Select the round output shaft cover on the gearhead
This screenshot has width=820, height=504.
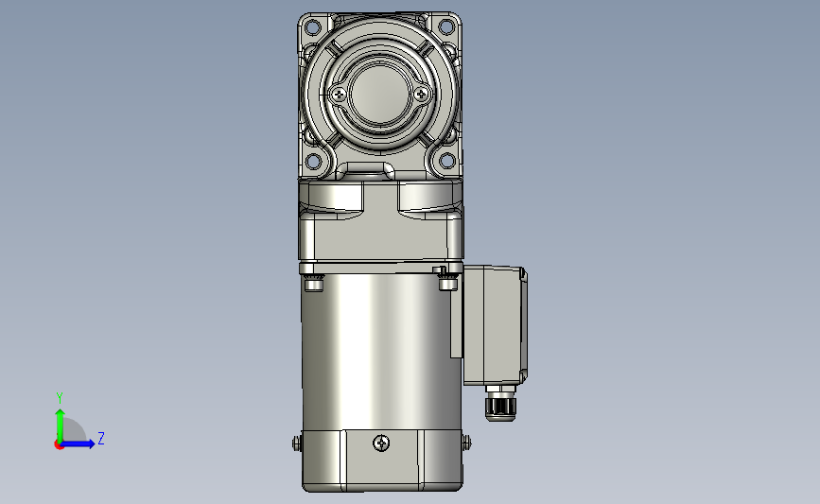379,95
